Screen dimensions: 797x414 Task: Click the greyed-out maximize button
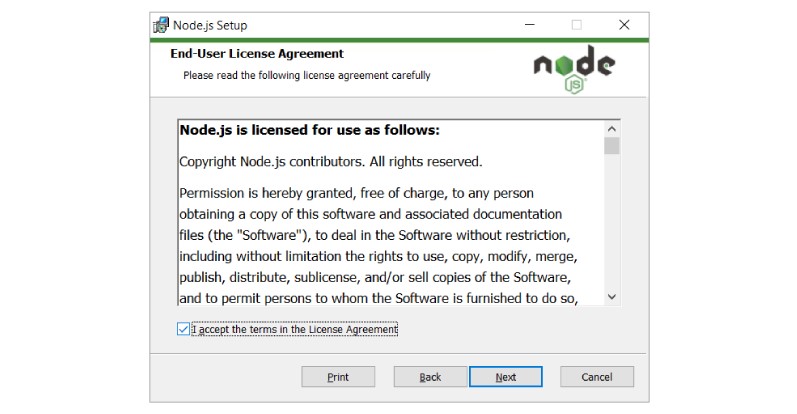(x=576, y=25)
